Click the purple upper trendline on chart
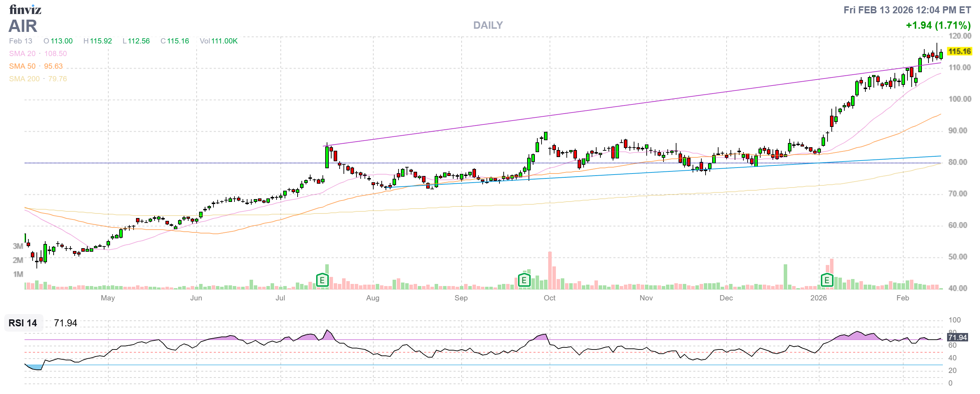Viewport: 980px width, 394px height. coord(571,113)
